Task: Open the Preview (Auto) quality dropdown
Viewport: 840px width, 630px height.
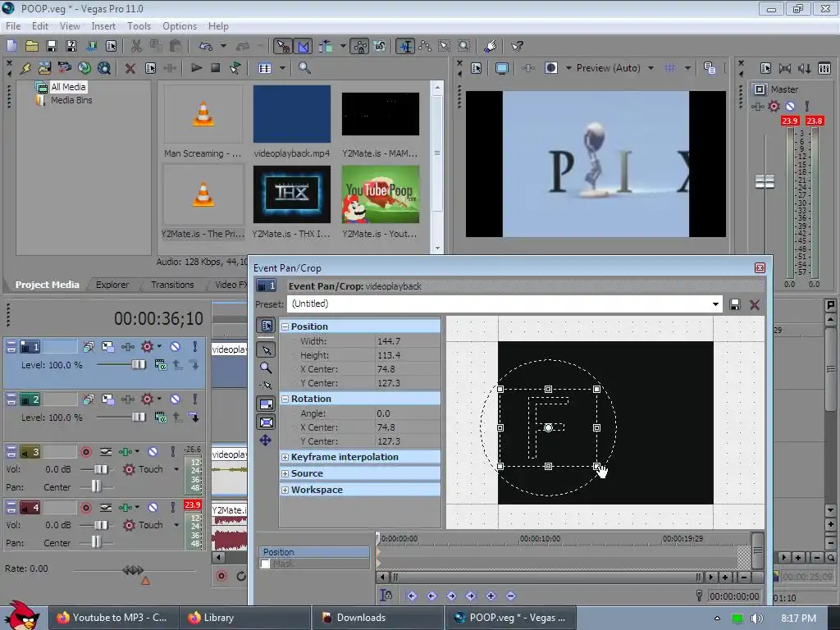Action: pyautogui.click(x=651, y=68)
